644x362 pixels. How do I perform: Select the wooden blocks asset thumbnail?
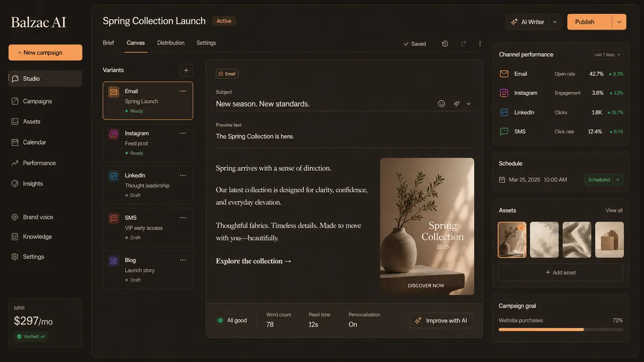pyautogui.click(x=610, y=240)
